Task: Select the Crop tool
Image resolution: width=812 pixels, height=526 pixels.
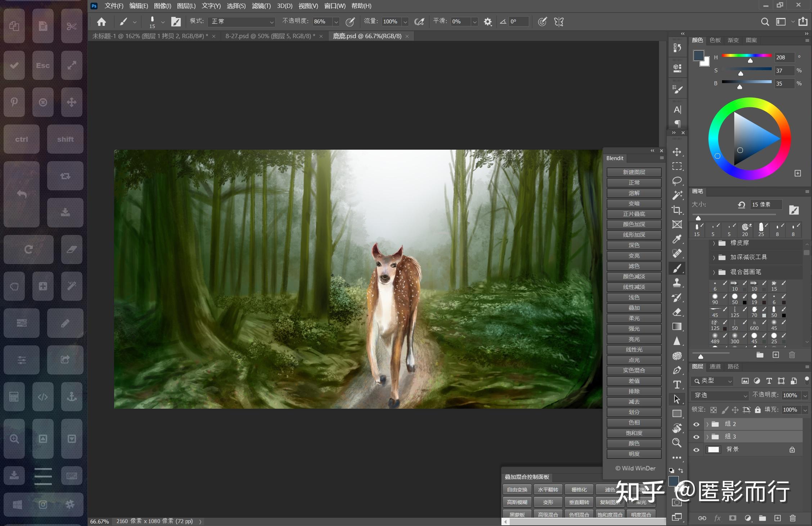Action: point(677,210)
